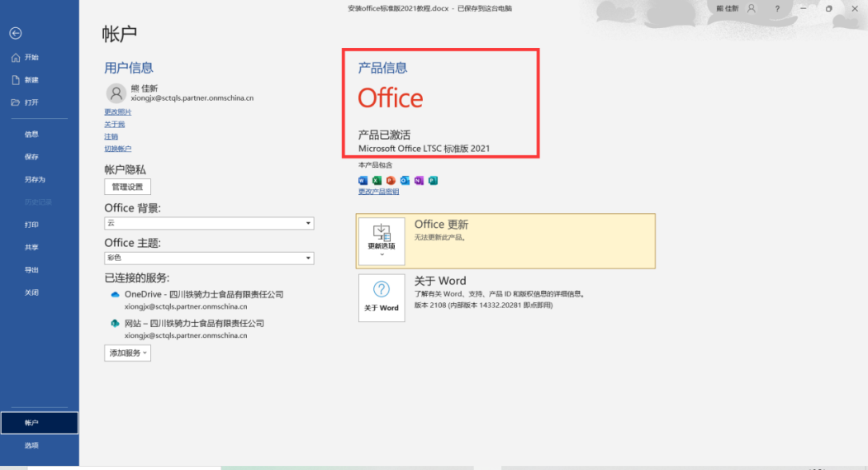Click the account profile icon in title bar
This screenshot has width=868, height=470.
[752, 8]
